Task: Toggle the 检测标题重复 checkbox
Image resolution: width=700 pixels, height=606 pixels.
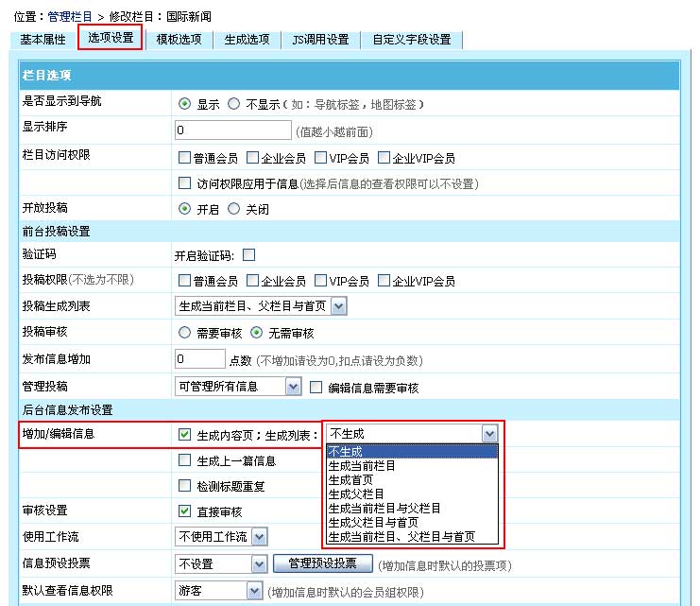Action: (185, 487)
